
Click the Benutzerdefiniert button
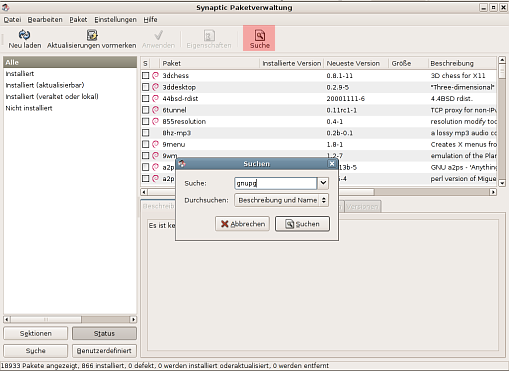pyautogui.click(x=104, y=351)
